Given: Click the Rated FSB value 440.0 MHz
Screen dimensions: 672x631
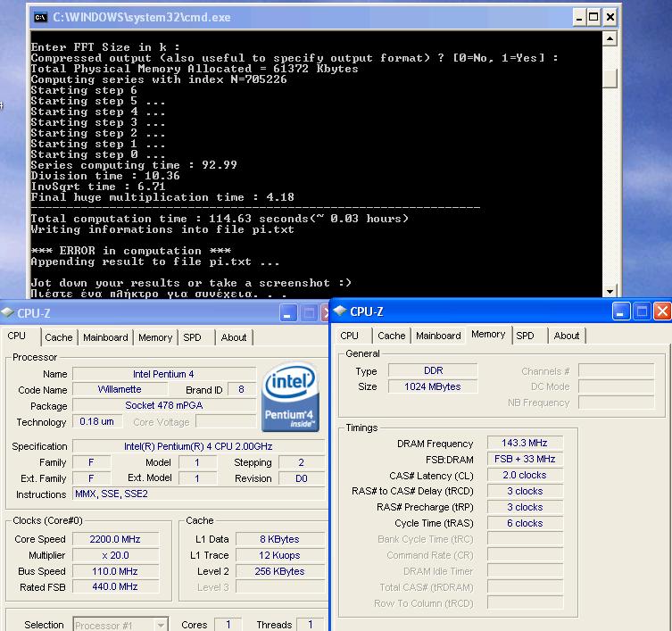Looking at the screenshot, I should click(116, 586).
